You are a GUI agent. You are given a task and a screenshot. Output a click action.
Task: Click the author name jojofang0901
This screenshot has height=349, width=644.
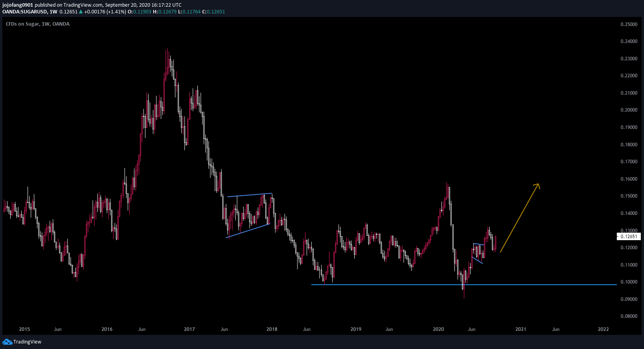[x=18, y=5]
